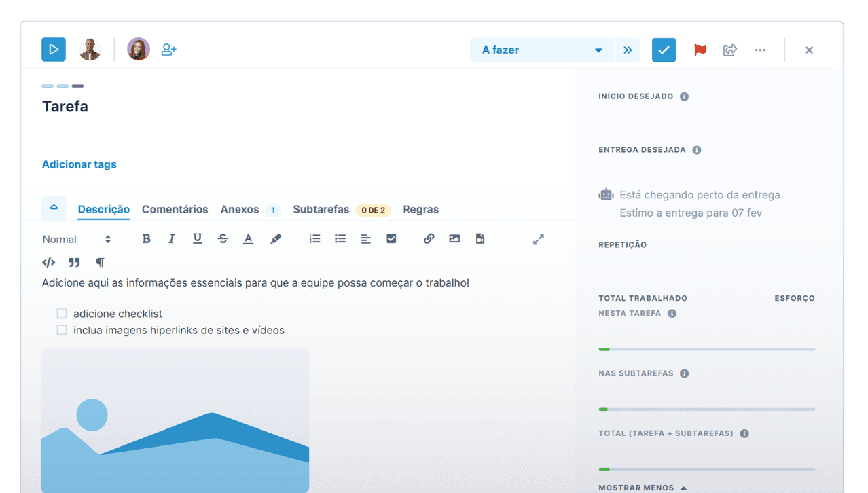Image resolution: width=868 pixels, height=493 pixels.
Task: Click the Nesta Tarefa progress bar
Action: pos(706,349)
